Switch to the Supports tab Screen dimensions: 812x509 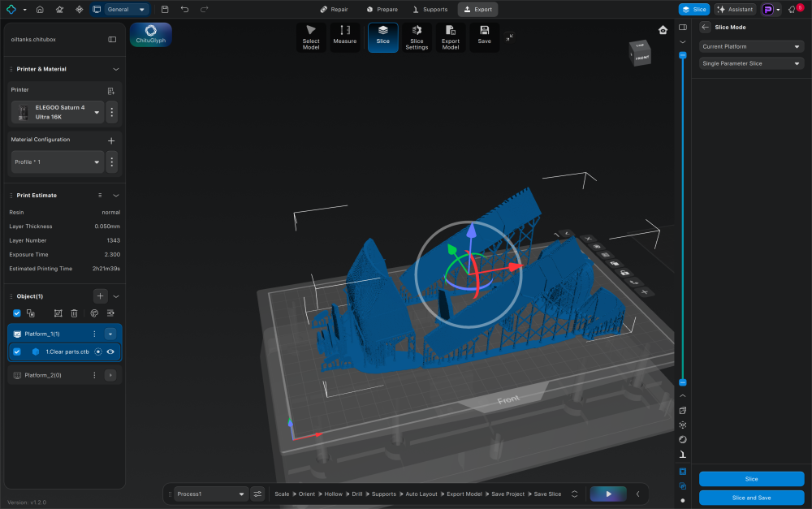(x=430, y=9)
